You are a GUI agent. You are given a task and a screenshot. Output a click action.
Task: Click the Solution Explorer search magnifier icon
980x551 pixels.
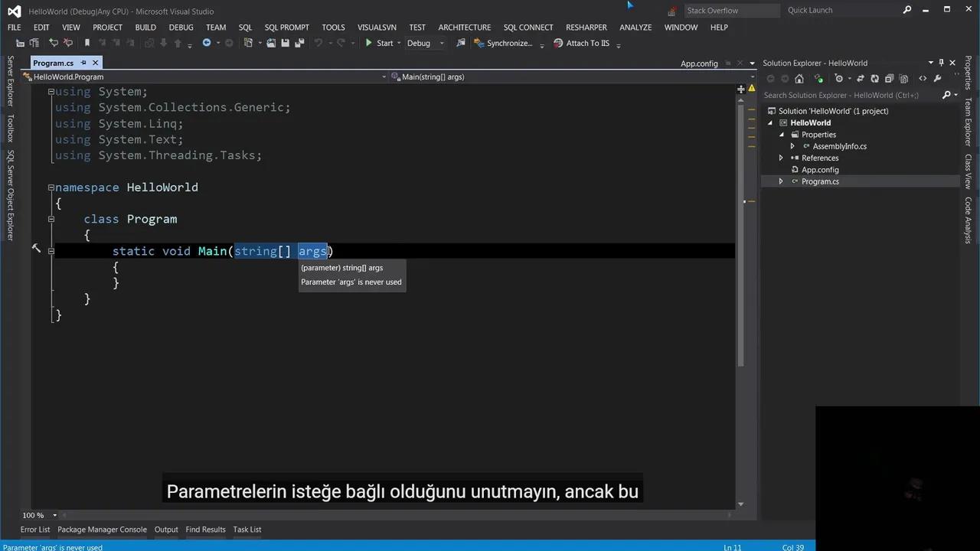tap(946, 95)
